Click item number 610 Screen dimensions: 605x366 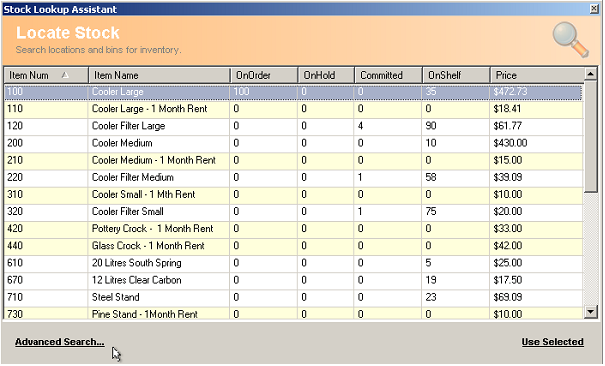coord(15,263)
